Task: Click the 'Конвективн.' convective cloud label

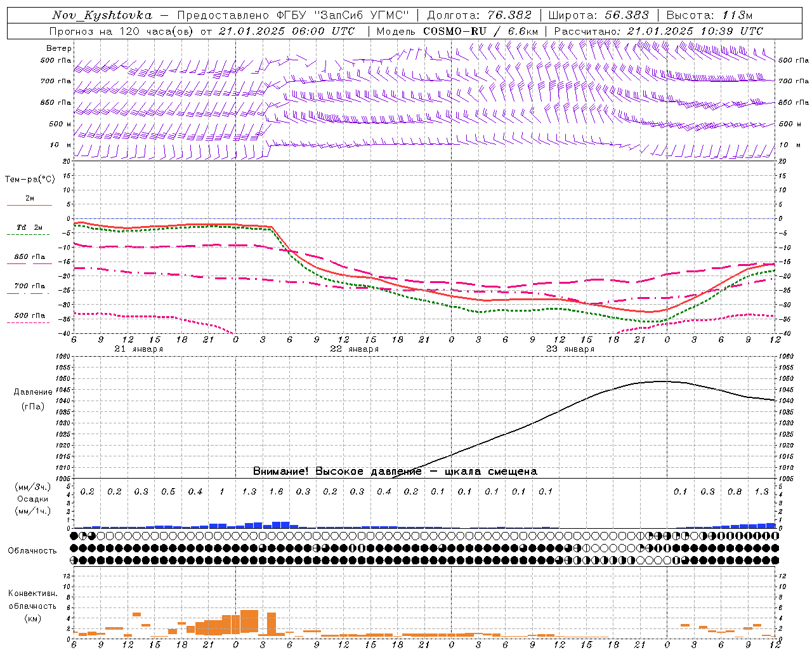Action: (32, 594)
